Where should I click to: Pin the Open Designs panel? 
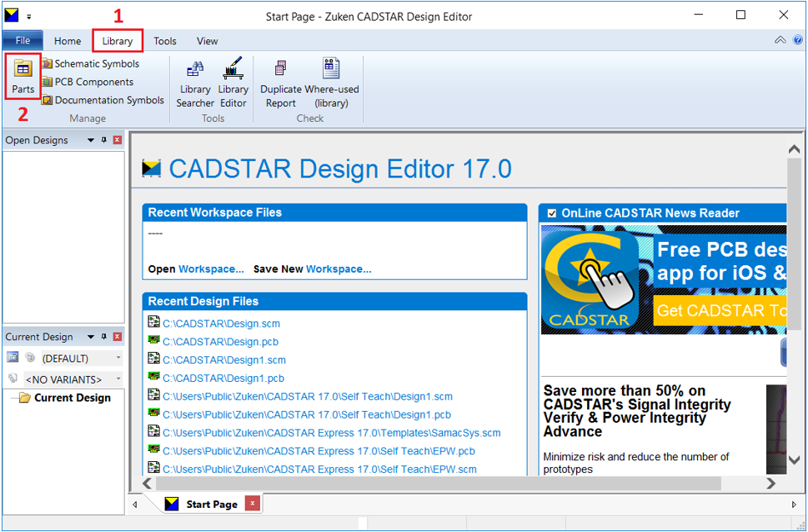tap(104, 140)
